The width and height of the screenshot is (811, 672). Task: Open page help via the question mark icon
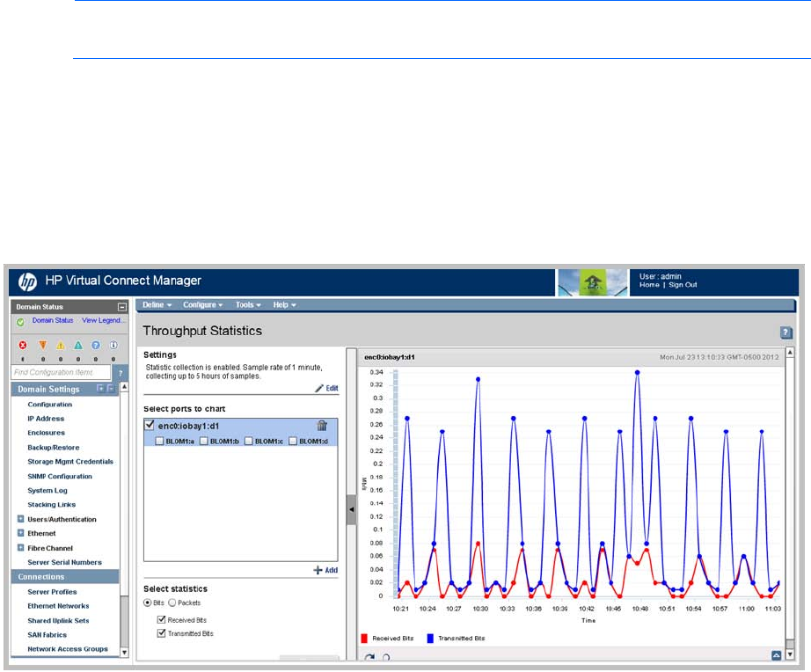point(786,332)
